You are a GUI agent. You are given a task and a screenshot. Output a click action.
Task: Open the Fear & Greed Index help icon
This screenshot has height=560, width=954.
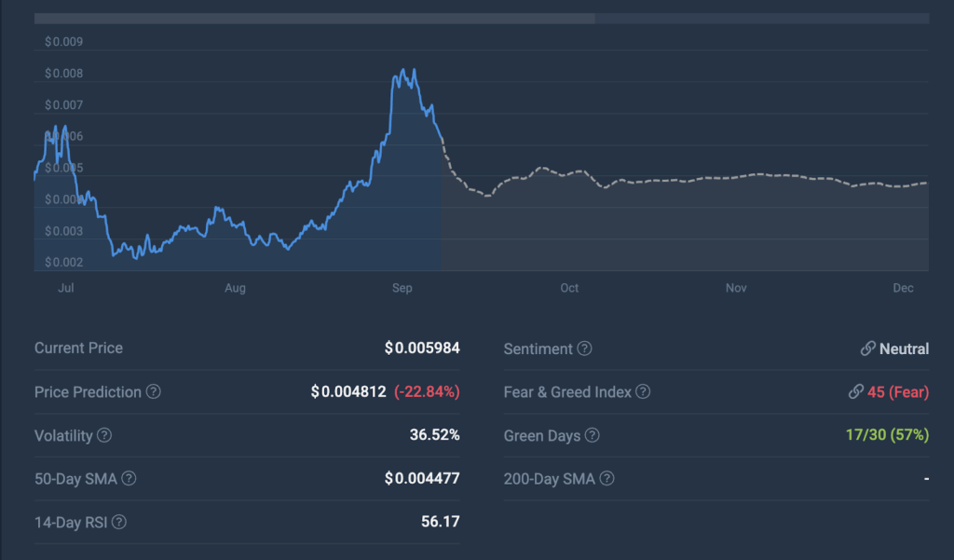point(643,392)
